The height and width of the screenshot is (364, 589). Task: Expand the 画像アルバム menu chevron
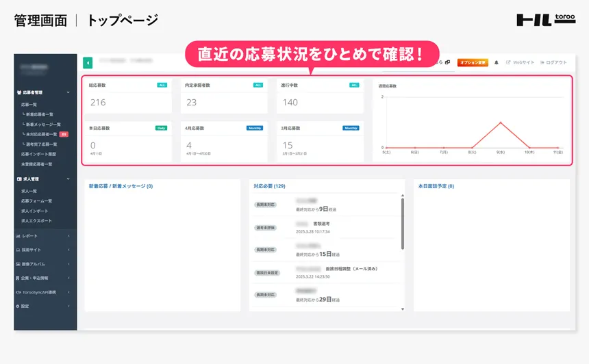tap(68, 264)
